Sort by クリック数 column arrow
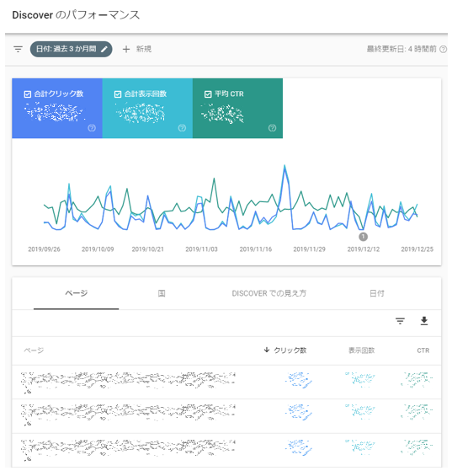 point(267,350)
